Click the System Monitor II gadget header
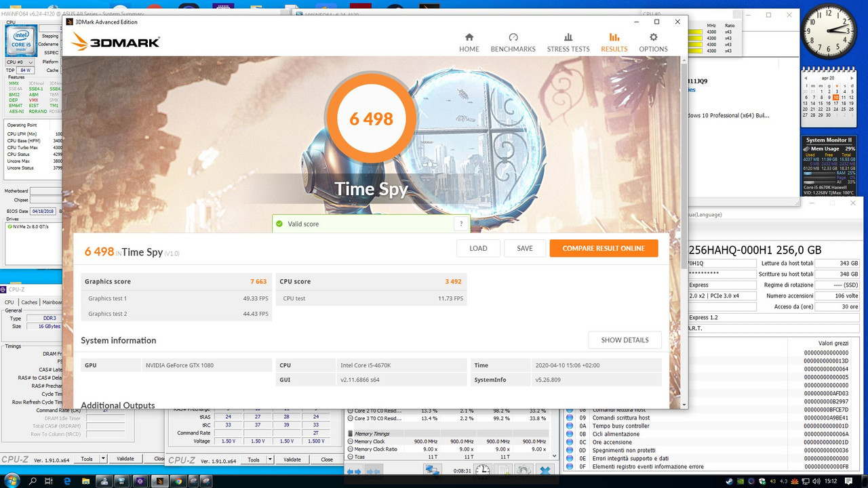This screenshot has height=488, width=868. coord(828,140)
